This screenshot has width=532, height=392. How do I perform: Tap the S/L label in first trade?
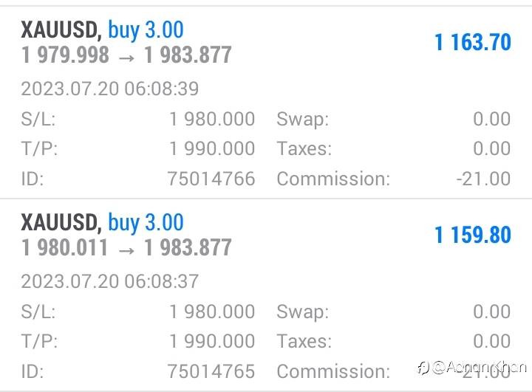point(38,119)
